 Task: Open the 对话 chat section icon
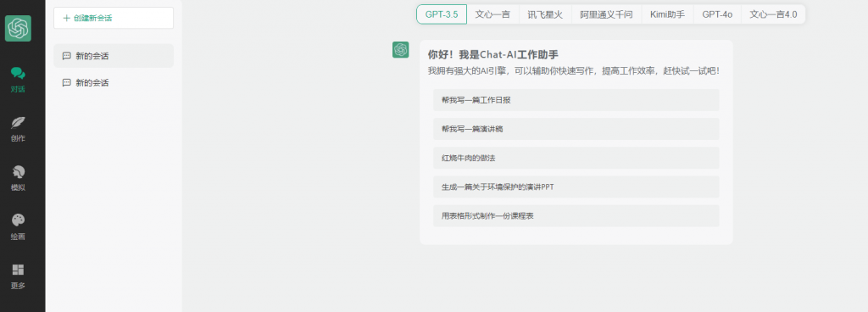19,73
